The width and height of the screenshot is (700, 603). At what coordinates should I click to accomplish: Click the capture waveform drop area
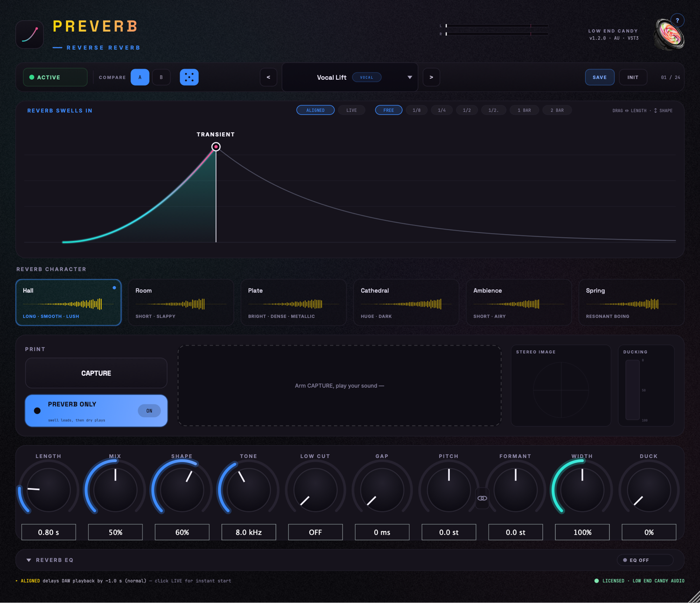tap(340, 386)
